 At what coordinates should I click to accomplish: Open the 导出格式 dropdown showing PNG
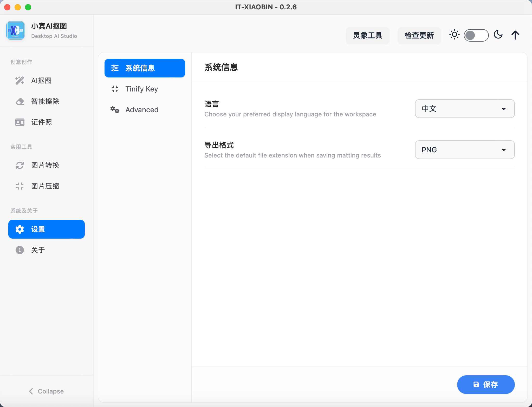coord(465,150)
